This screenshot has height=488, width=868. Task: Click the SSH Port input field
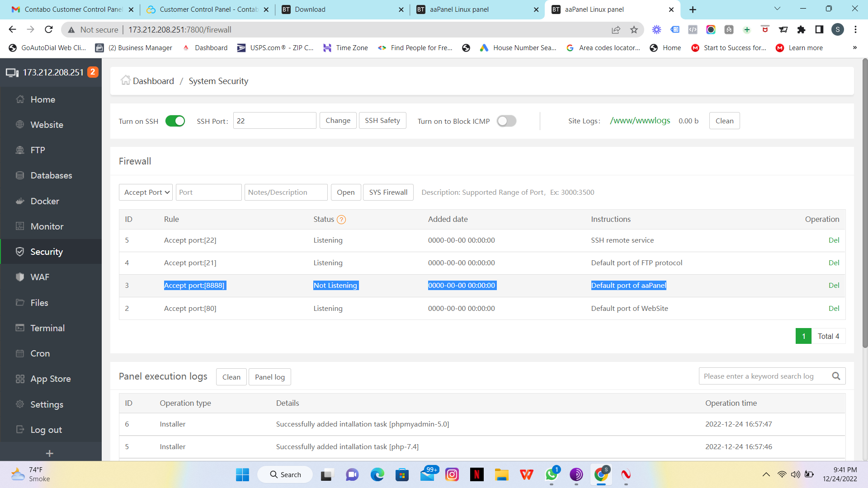(x=274, y=121)
